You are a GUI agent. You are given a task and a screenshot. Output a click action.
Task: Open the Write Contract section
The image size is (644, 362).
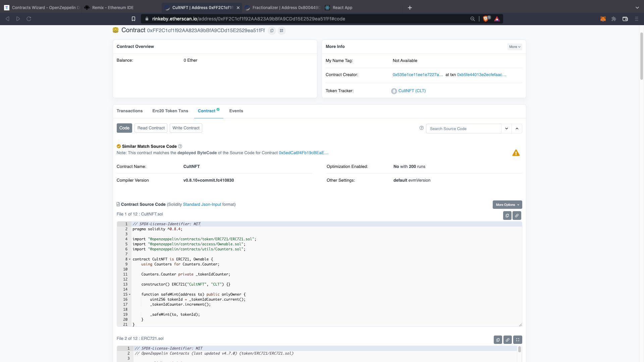186,128
